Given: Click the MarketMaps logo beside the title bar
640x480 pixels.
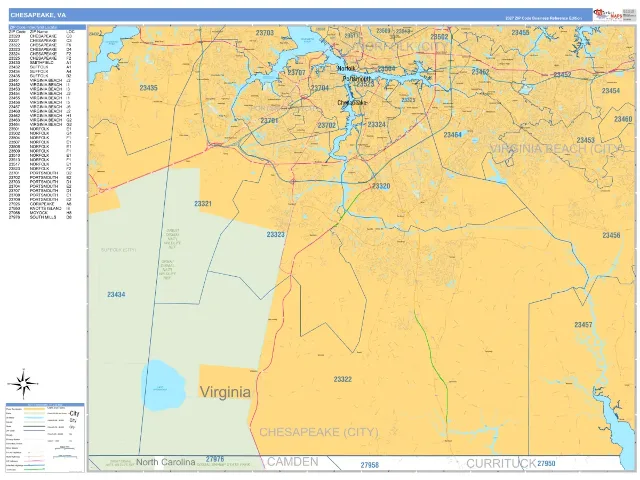Looking at the screenshot, I should [608, 15].
